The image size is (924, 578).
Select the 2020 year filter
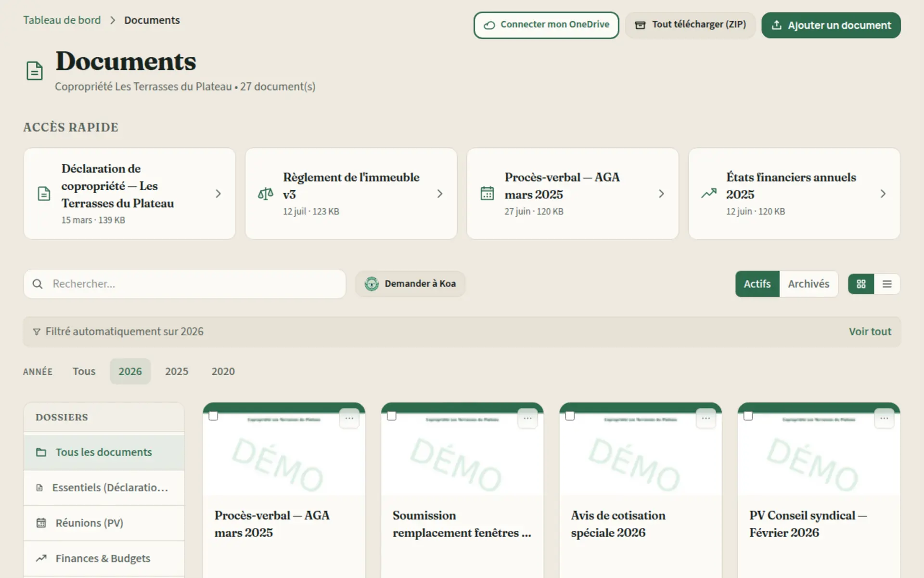tap(223, 371)
